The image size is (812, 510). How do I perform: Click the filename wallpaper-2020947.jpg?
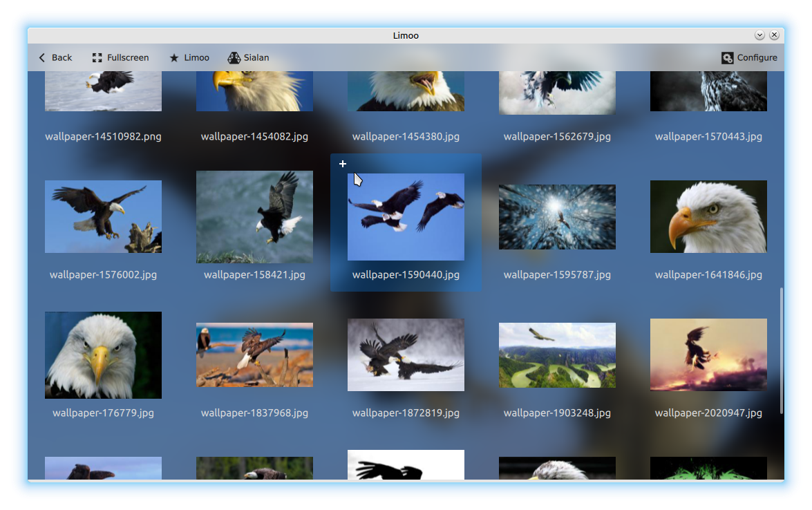[x=708, y=413]
